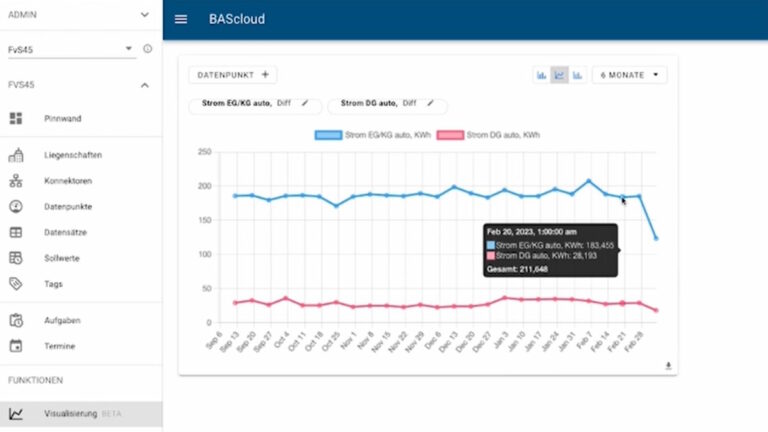Click the Datenpunkt + button
Screen dimensions: 768x432
coord(233,74)
